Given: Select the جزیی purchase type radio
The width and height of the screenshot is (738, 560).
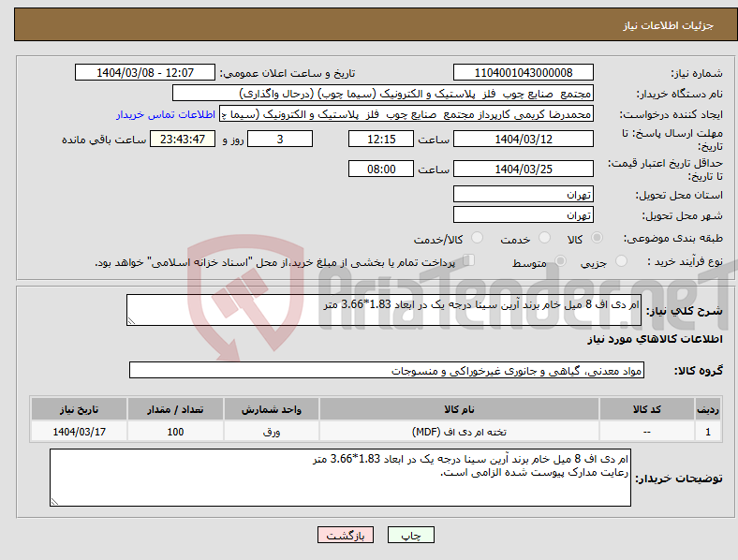Looking at the screenshot, I should (621, 260).
